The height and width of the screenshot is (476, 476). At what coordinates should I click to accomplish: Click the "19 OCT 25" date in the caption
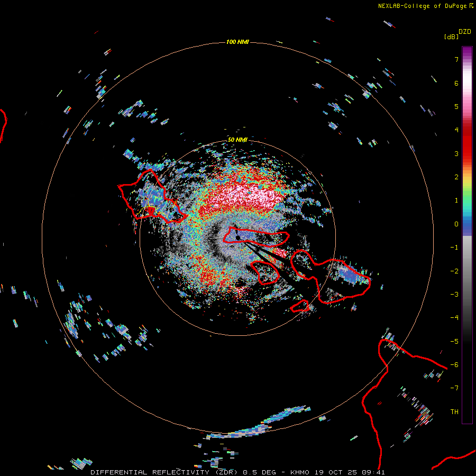pos(337,472)
